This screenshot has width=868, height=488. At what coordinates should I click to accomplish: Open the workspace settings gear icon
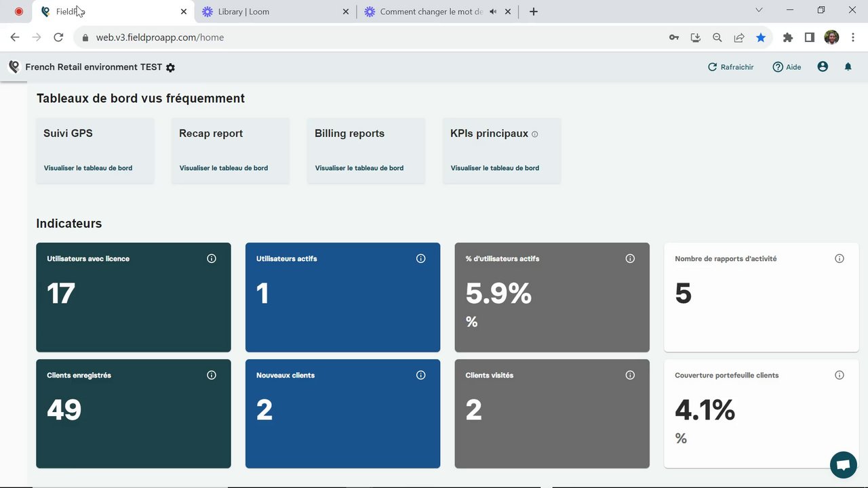point(170,68)
